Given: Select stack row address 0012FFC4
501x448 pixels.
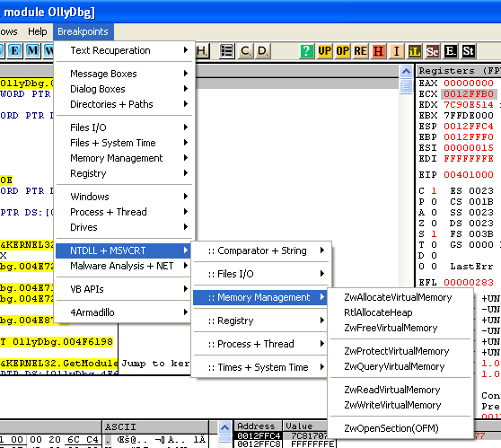Looking at the screenshot, I should click(x=259, y=436).
